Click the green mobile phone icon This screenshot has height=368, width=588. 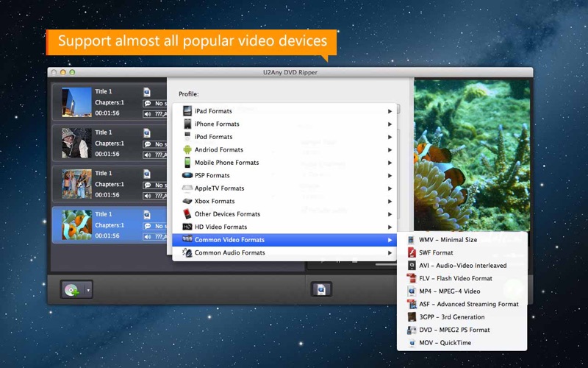(187, 162)
